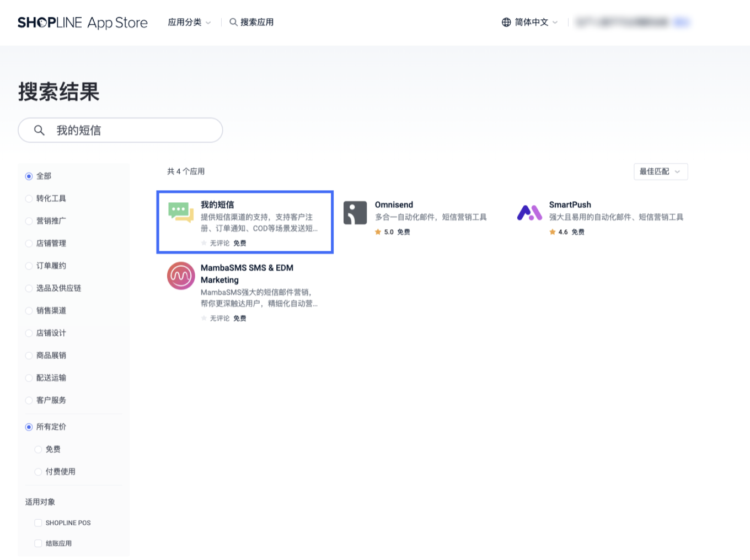Click the globe language icon
This screenshot has height=560, width=750.
[506, 22]
